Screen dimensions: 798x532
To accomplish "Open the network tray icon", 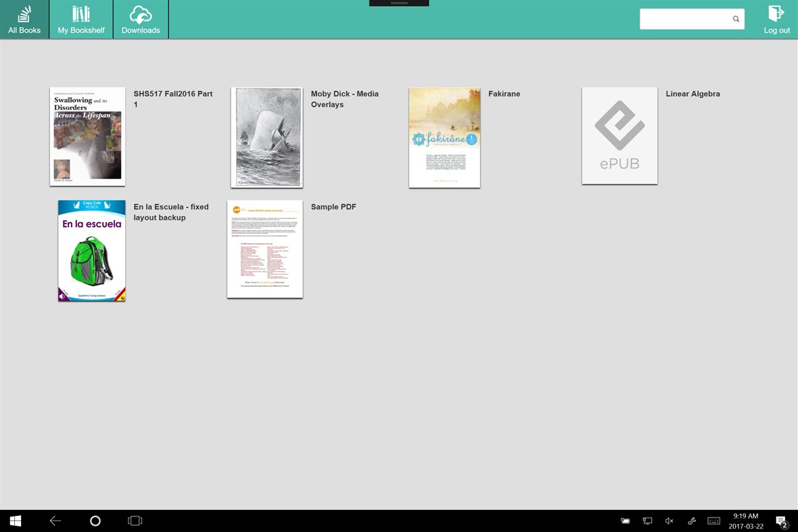I will tap(647, 521).
